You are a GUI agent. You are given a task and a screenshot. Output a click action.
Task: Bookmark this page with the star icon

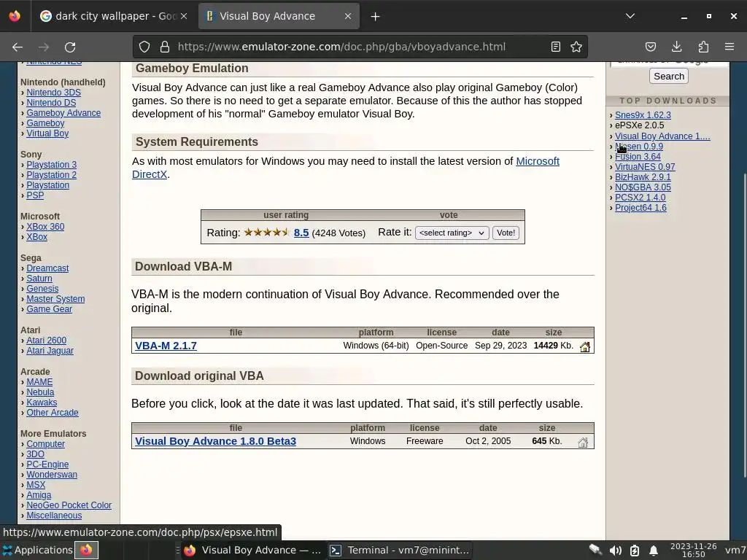(576, 47)
